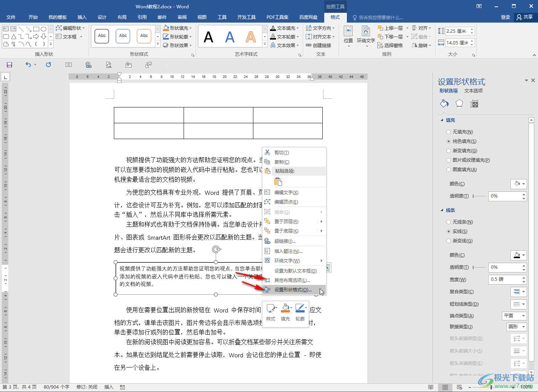Viewport: 538px width, 392px height.
Task: Click the Draw Text Box (文本框) icon
Action: point(69,37)
